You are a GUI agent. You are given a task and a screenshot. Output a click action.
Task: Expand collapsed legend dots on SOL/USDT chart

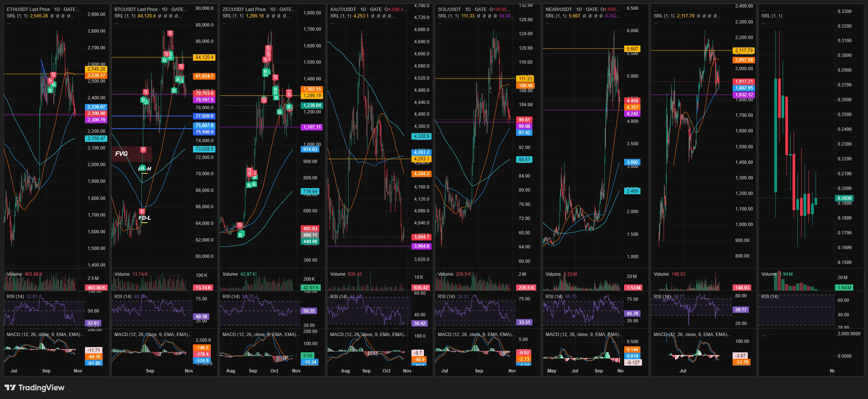(439, 23)
